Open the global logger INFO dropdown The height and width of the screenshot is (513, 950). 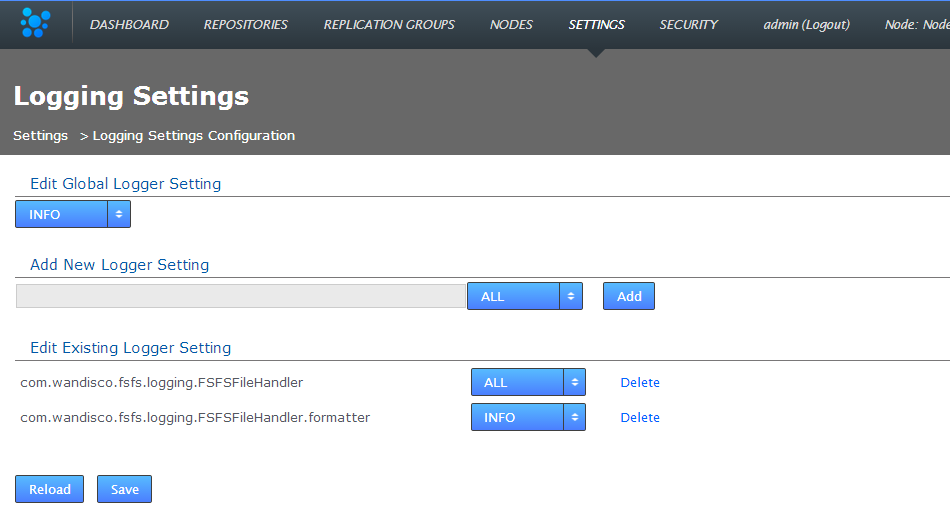point(73,214)
